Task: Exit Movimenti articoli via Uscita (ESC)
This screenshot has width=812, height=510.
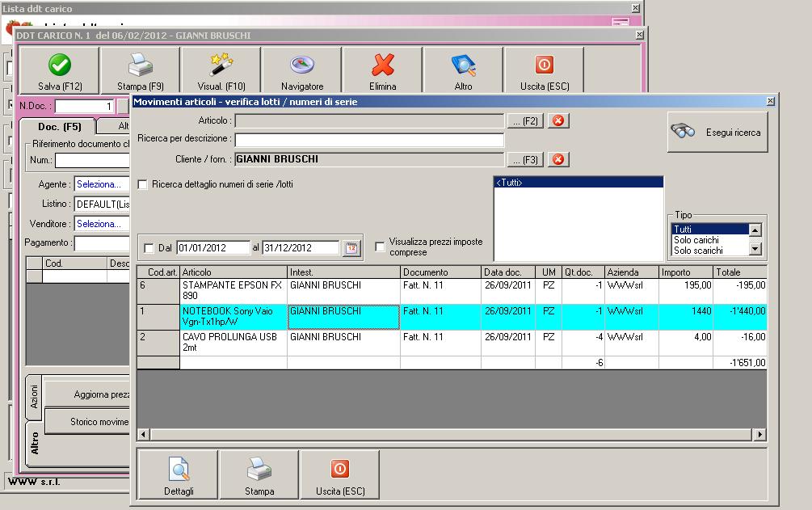Action: point(340,474)
